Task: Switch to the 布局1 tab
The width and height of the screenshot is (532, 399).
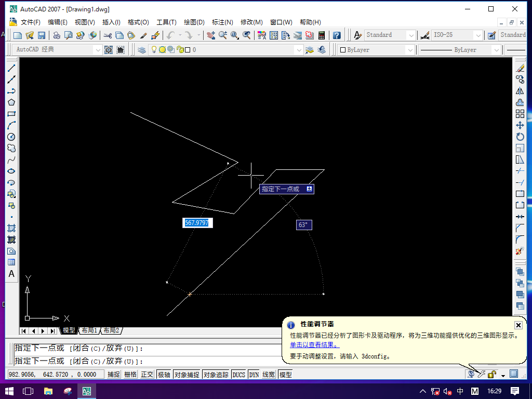Action: 89,330
